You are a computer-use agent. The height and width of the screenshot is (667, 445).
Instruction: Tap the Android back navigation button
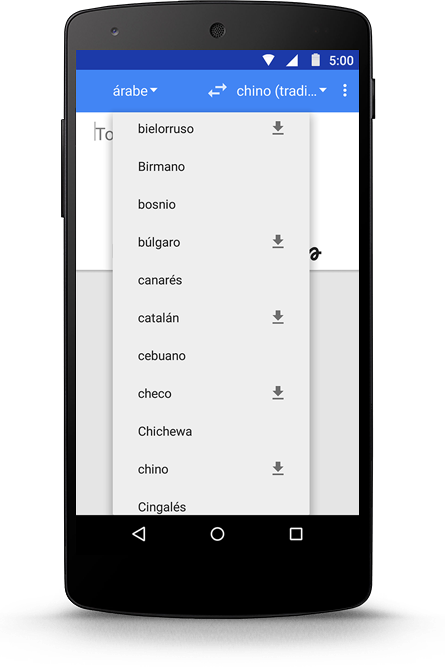coord(139,534)
